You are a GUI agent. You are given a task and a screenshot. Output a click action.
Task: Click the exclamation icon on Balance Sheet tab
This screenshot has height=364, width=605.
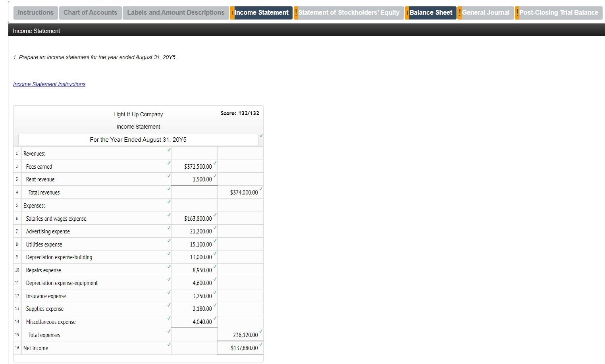pos(407,13)
